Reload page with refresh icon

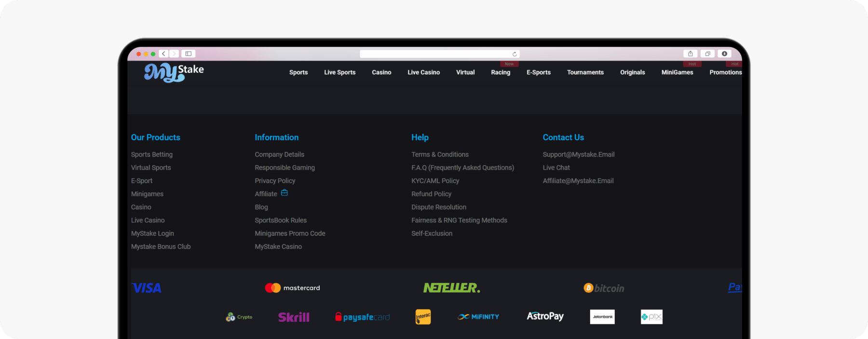tap(515, 54)
